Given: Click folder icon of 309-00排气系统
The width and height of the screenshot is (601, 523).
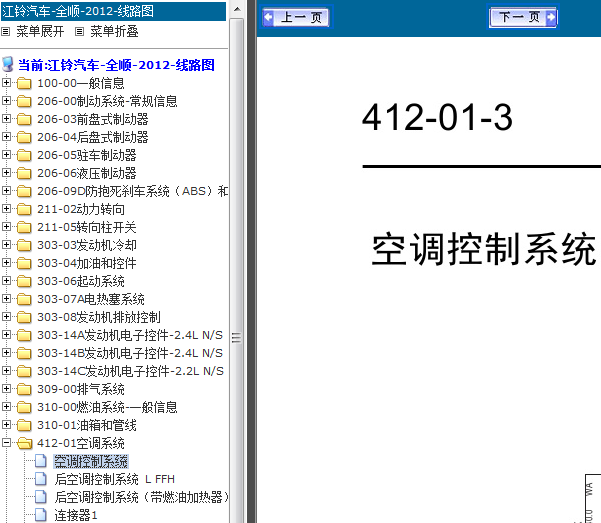Looking at the screenshot, I should [24, 390].
